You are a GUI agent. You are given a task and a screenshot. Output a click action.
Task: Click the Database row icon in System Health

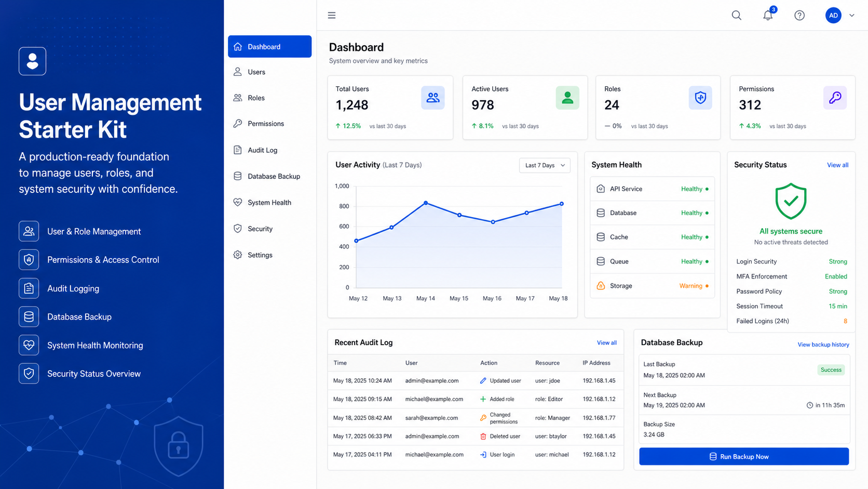(x=601, y=213)
